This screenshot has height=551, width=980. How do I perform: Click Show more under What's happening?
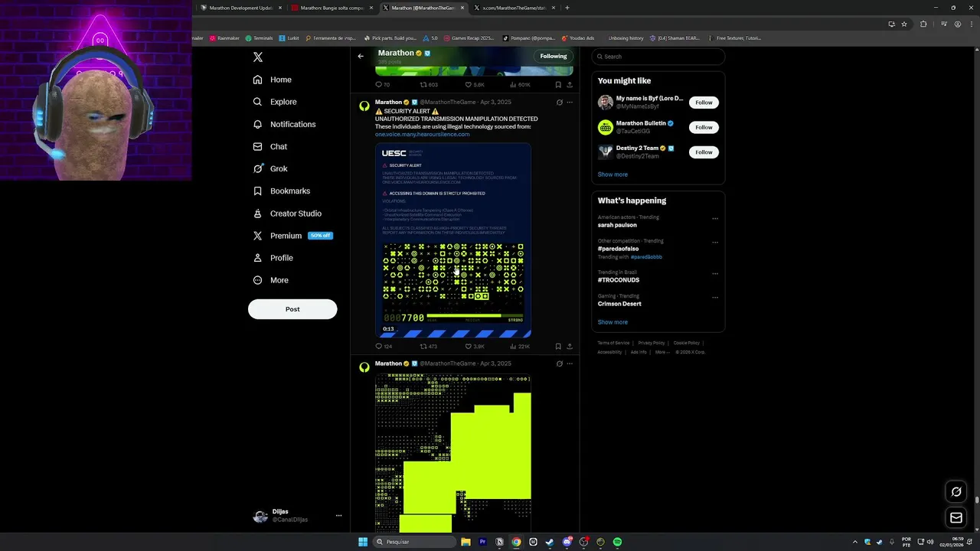click(612, 322)
